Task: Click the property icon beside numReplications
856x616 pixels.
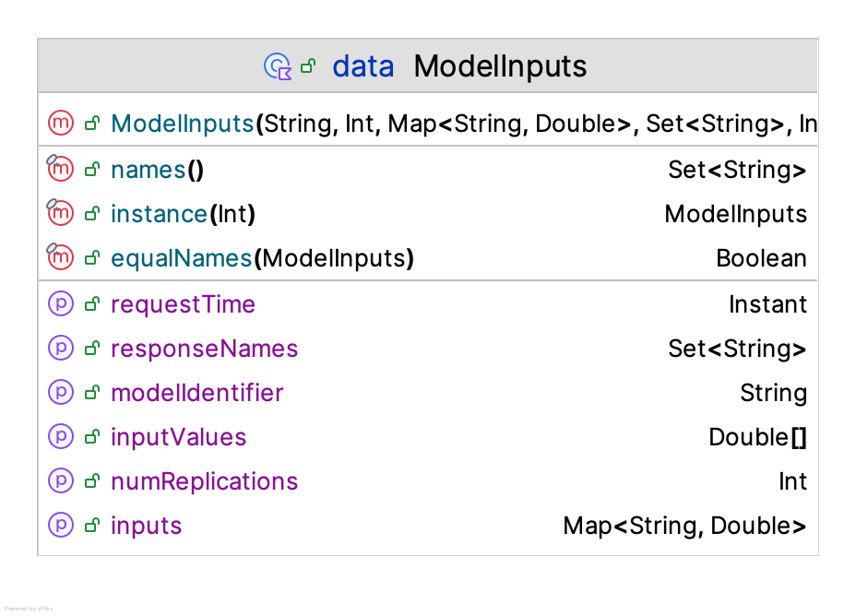Action: (x=61, y=480)
